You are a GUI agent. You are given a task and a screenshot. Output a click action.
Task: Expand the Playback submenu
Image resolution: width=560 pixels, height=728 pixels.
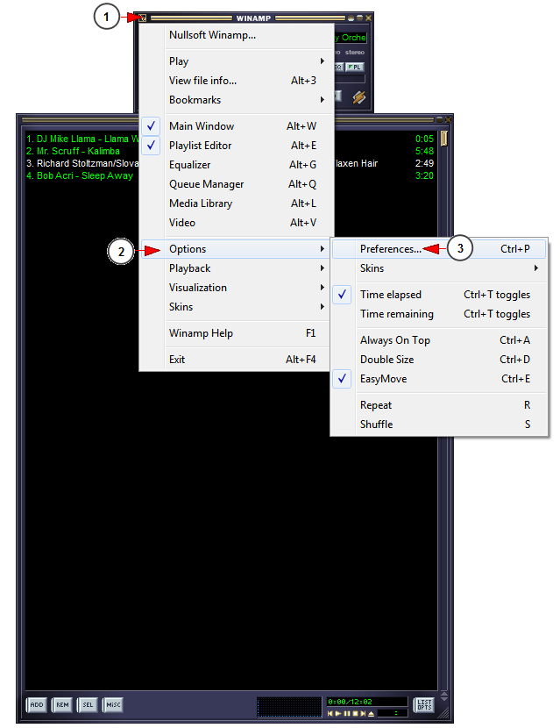pyautogui.click(x=236, y=268)
